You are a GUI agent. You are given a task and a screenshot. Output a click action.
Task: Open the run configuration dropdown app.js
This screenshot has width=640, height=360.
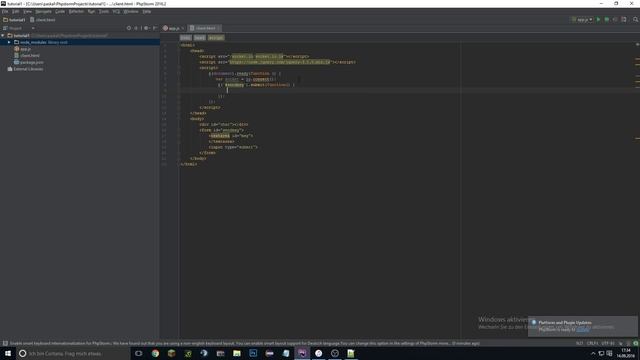[x=582, y=20]
